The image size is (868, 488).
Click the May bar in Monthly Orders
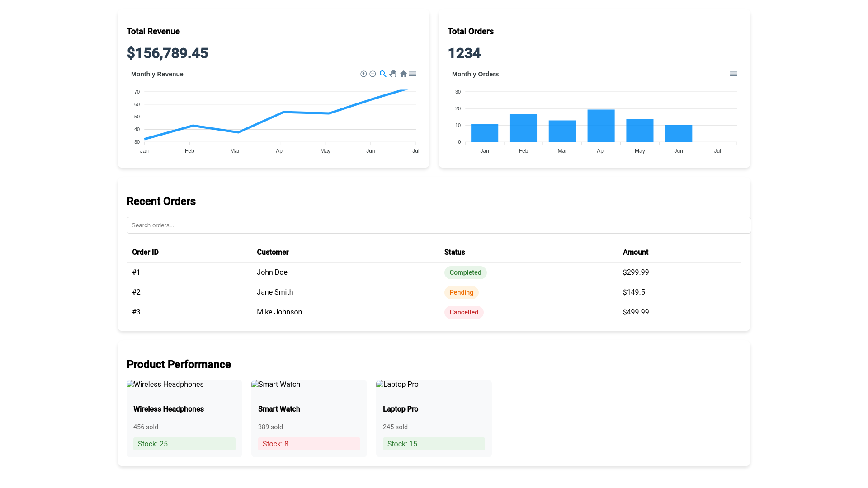[x=640, y=131]
